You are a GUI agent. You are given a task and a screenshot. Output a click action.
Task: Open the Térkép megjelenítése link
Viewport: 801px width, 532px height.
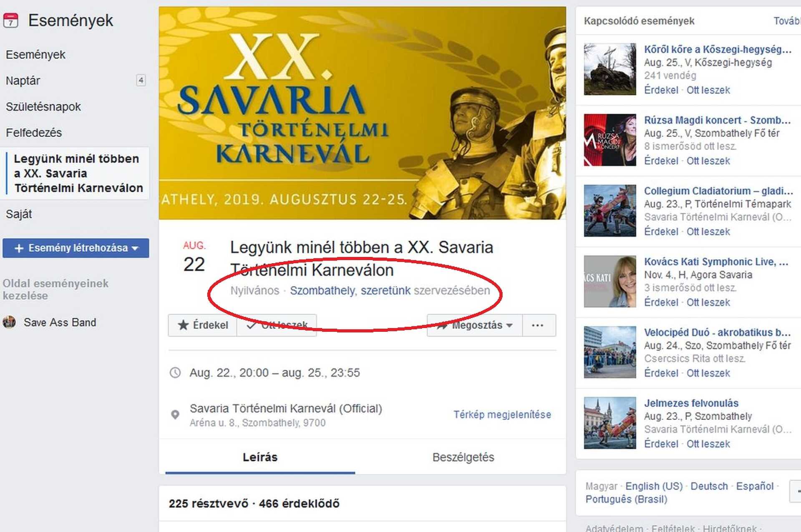point(502,414)
